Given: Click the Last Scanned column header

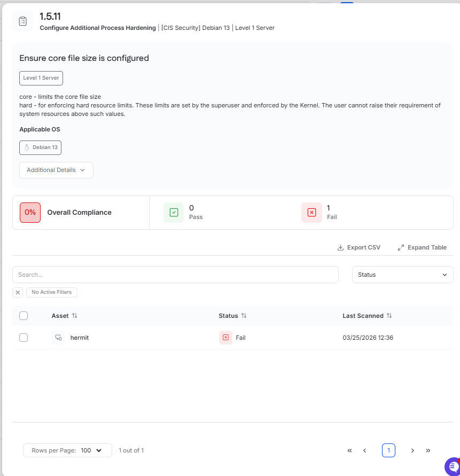Looking at the screenshot, I should (x=363, y=316).
